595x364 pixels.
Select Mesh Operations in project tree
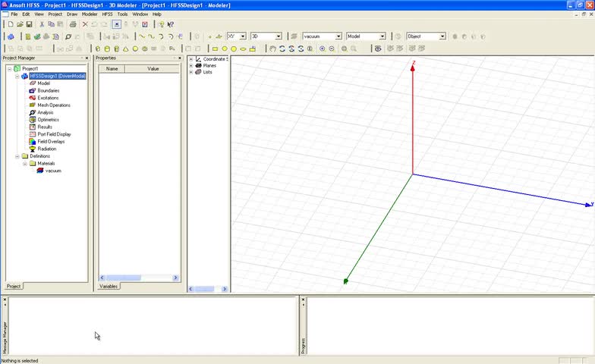54,105
